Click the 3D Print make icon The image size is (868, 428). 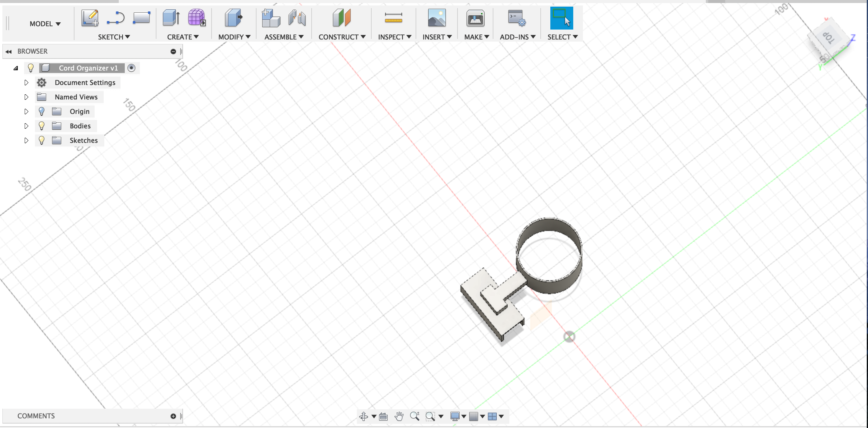point(476,18)
